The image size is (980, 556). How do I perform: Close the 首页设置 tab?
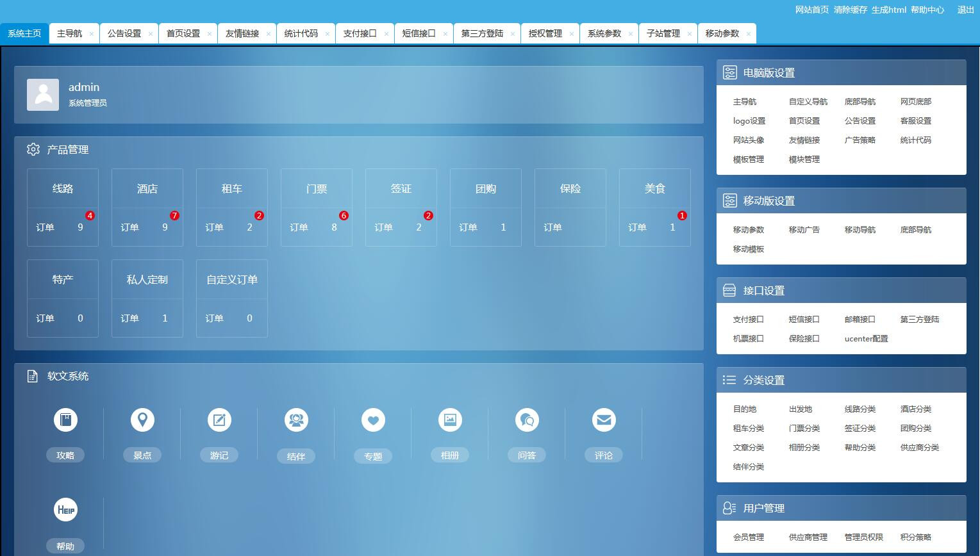pyautogui.click(x=210, y=34)
